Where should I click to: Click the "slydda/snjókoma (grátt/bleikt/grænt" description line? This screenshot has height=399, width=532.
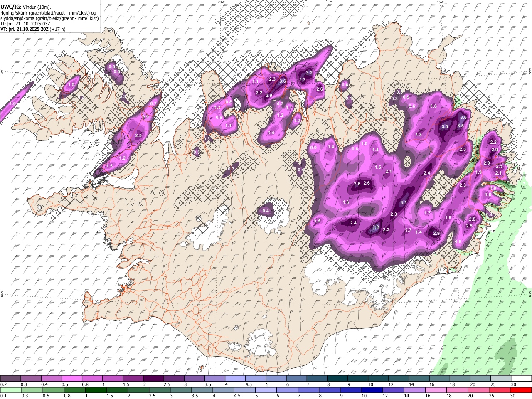coord(49,18)
